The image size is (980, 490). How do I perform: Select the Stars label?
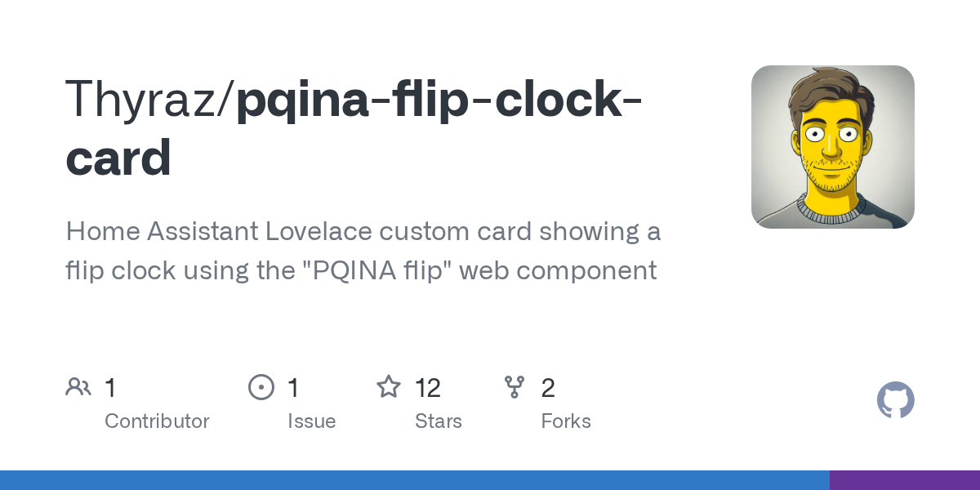pos(439,421)
